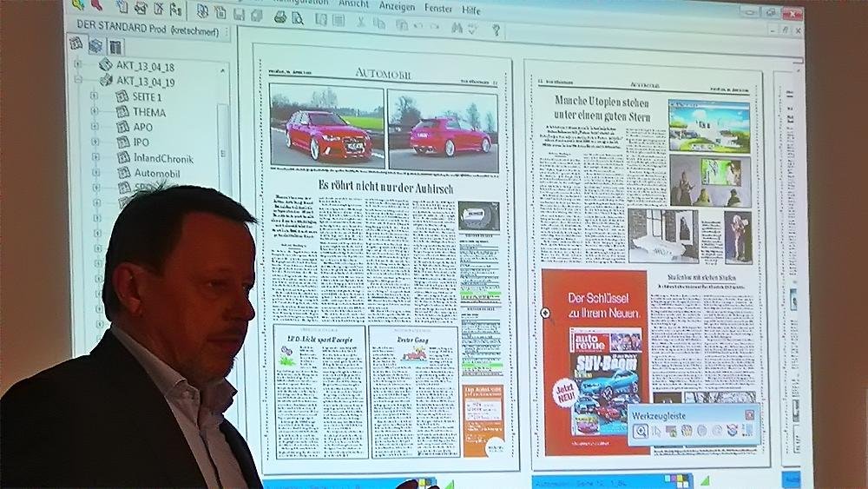This screenshot has width=868, height=489.
Task: Collapse the AKT_13_04_19 tree node
Action: [77, 80]
